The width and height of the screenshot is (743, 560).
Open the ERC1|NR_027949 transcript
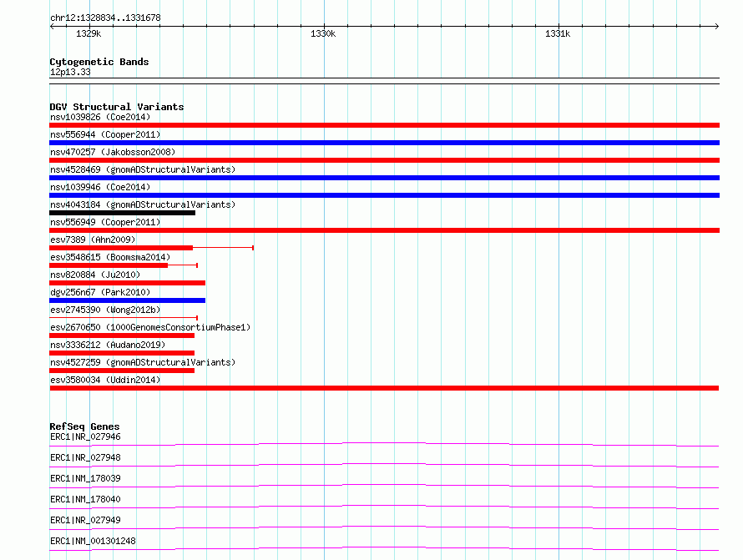click(x=85, y=520)
